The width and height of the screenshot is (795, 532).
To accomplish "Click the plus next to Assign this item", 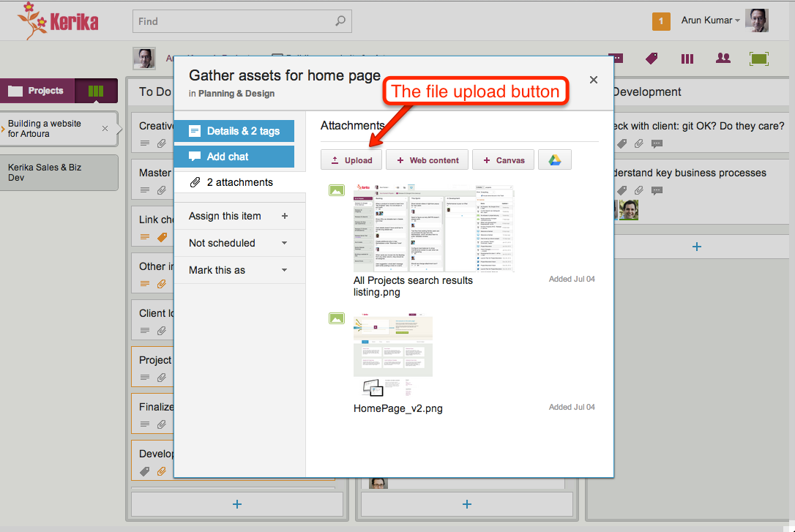I will click(285, 216).
